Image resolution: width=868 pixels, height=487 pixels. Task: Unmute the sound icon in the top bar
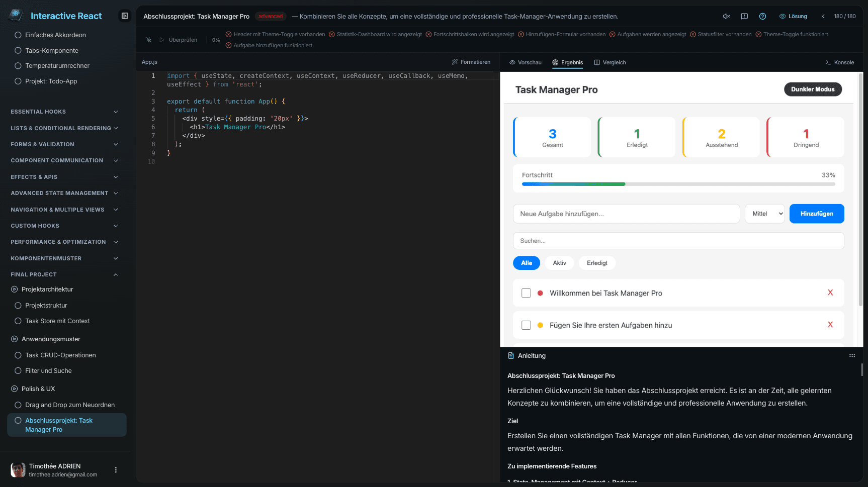(x=726, y=16)
